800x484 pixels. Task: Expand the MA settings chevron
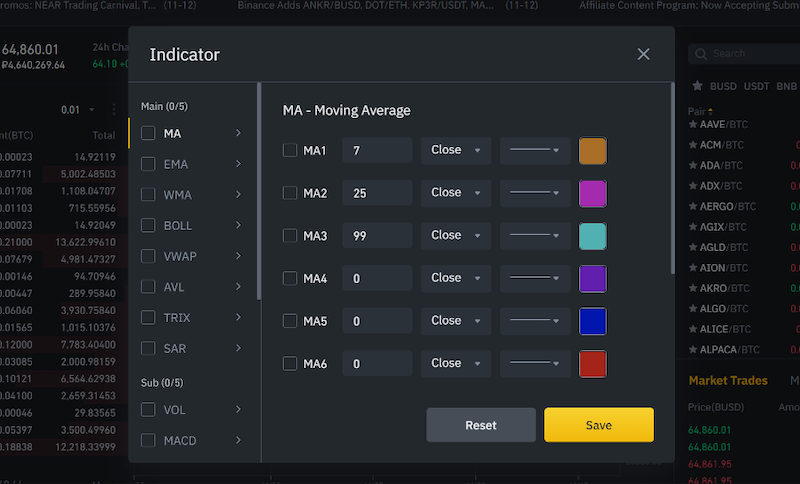(x=238, y=133)
